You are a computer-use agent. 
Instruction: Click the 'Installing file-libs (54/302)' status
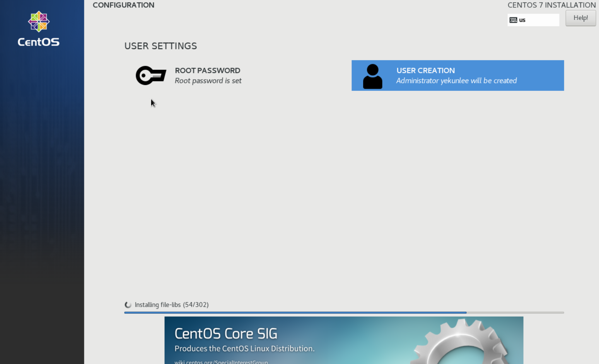(x=171, y=305)
